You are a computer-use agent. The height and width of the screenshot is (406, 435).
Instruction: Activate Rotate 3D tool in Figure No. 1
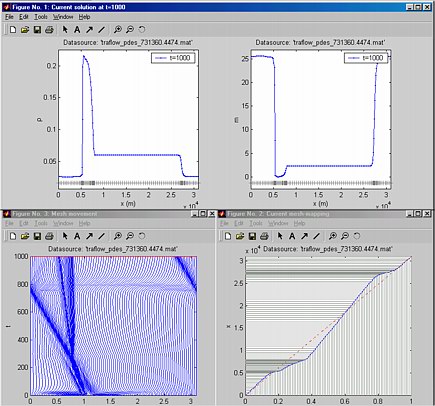tap(142, 30)
